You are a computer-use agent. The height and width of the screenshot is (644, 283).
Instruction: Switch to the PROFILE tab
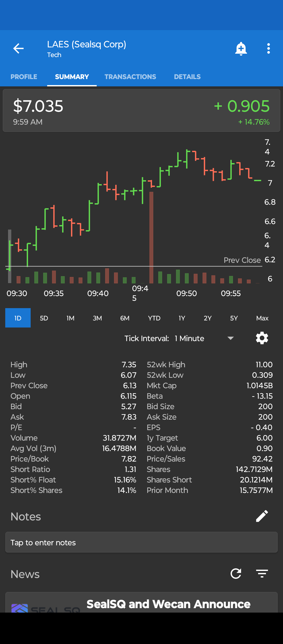pos(24,77)
